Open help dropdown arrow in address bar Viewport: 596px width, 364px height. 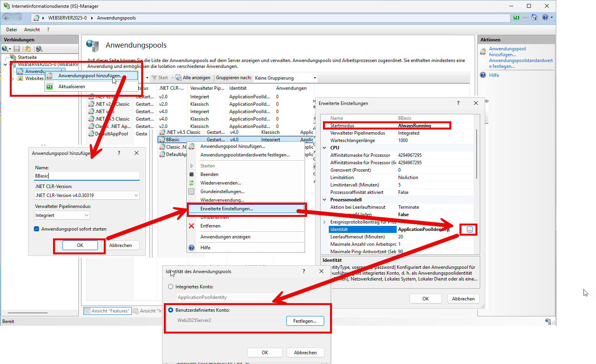[x=552, y=18]
